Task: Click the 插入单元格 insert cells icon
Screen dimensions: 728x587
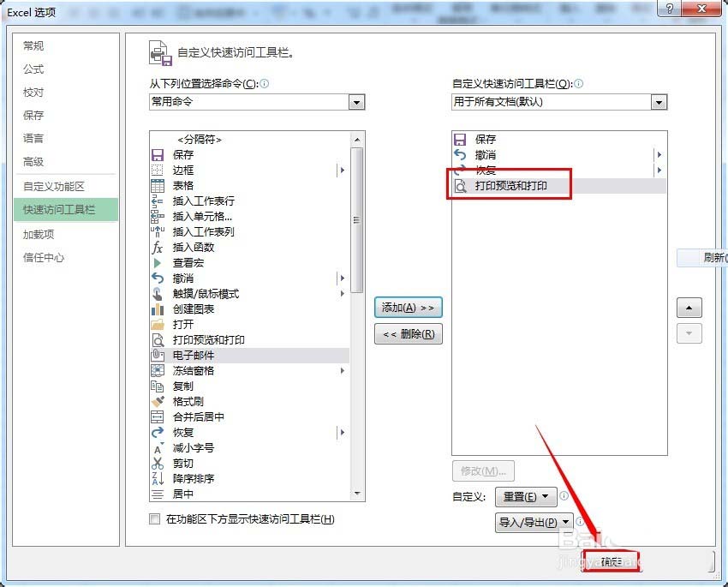Action: pos(158,217)
